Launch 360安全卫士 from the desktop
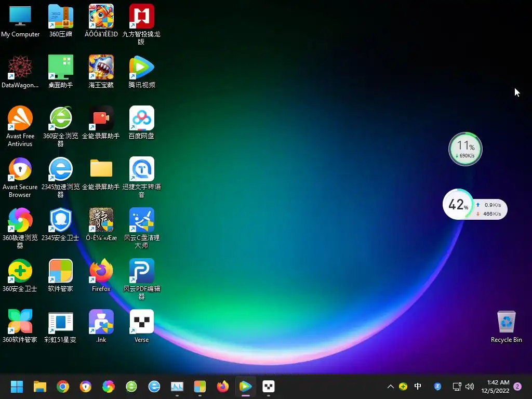 click(20, 275)
